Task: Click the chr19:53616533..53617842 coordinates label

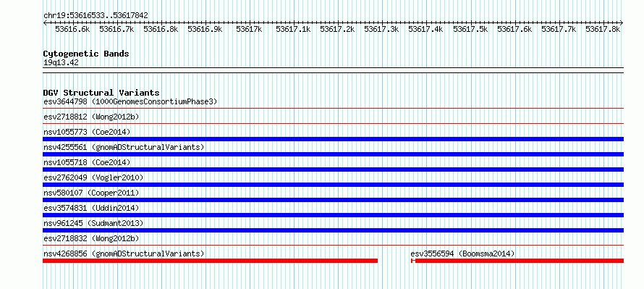Action: coord(96,16)
